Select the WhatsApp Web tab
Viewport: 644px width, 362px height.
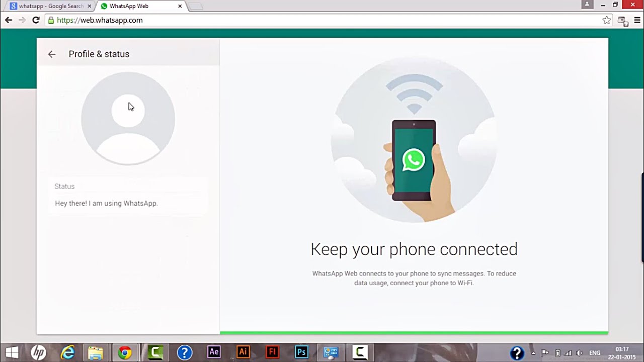(140, 6)
